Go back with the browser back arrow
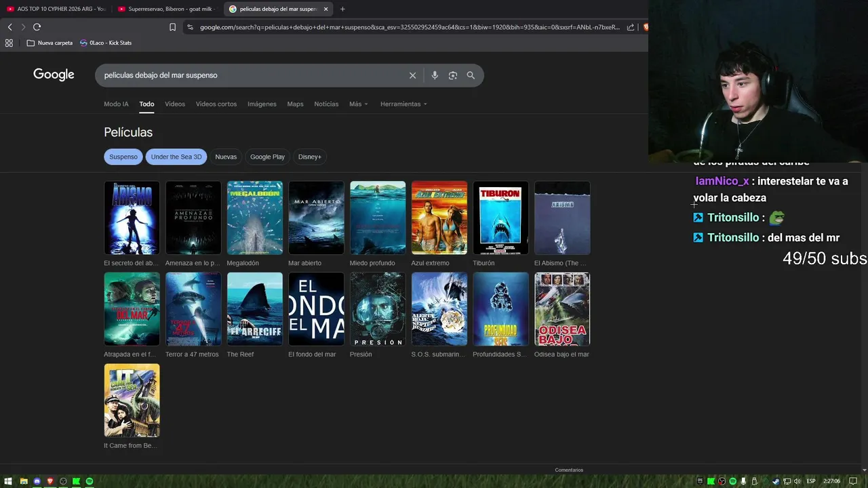Screen dimensions: 868x488 9,27
